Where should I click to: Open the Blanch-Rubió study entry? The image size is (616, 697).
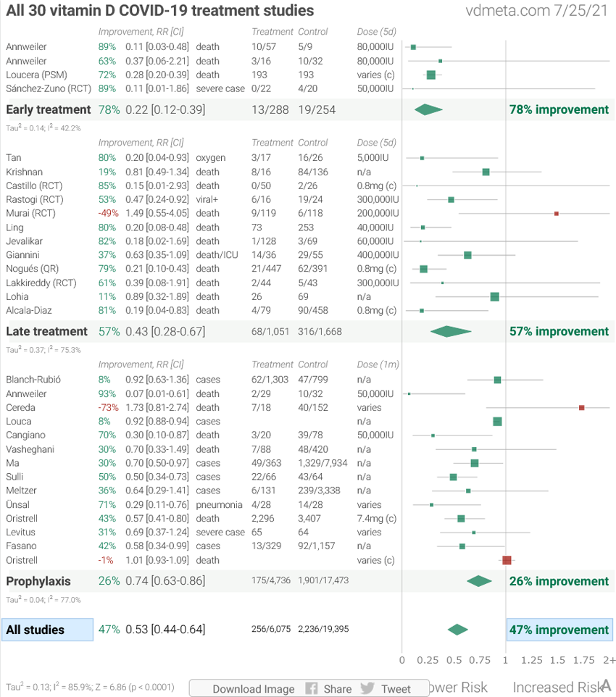point(33,380)
